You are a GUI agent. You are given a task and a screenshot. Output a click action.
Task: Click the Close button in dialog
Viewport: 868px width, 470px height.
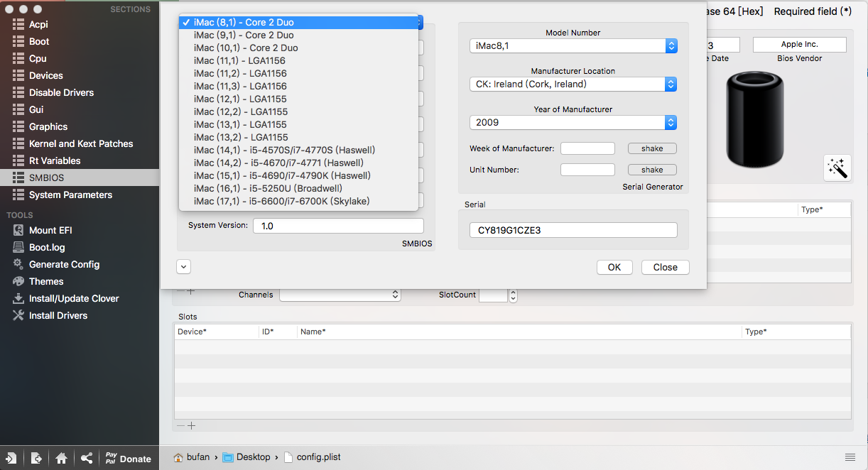pos(666,267)
